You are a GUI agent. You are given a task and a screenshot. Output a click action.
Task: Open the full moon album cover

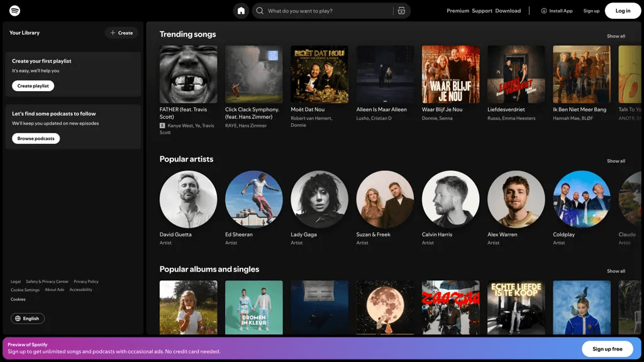(x=385, y=307)
